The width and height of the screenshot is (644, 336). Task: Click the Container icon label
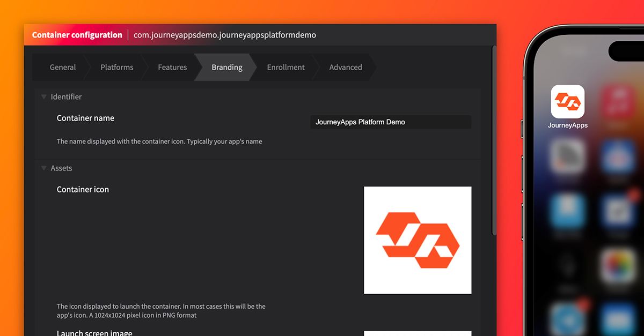pyautogui.click(x=83, y=190)
